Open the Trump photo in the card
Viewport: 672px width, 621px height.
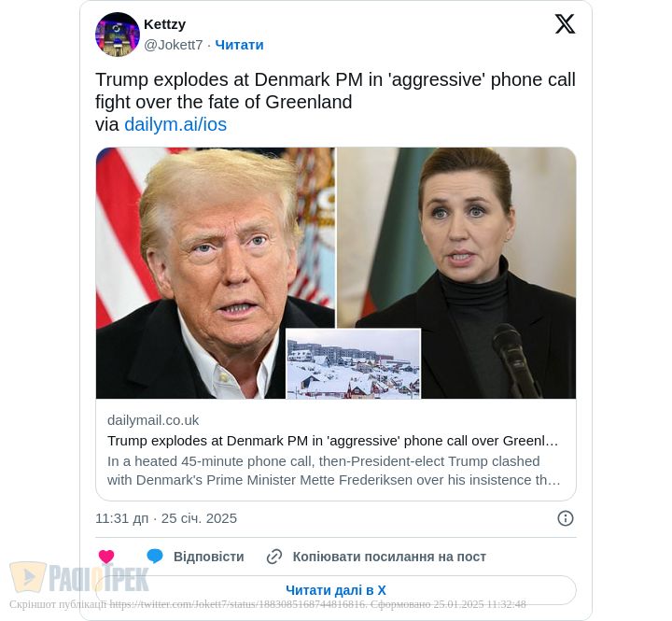click(x=216, y=273)
